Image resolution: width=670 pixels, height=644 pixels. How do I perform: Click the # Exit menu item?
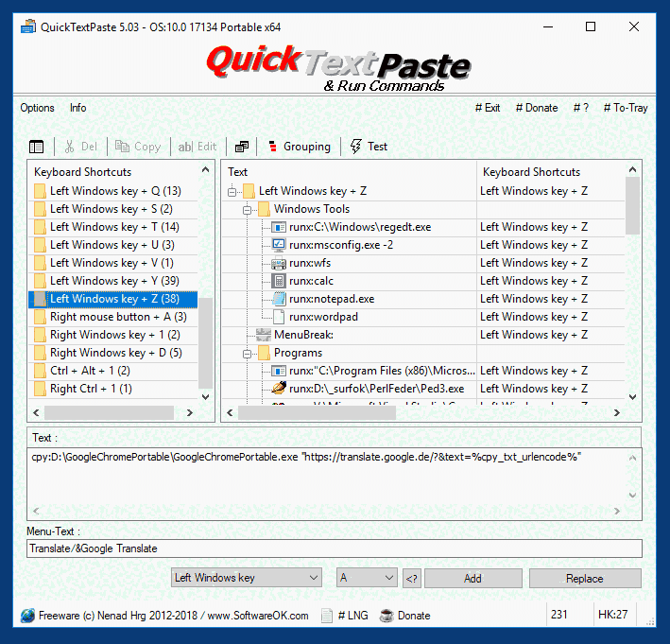tap(488, 108)
